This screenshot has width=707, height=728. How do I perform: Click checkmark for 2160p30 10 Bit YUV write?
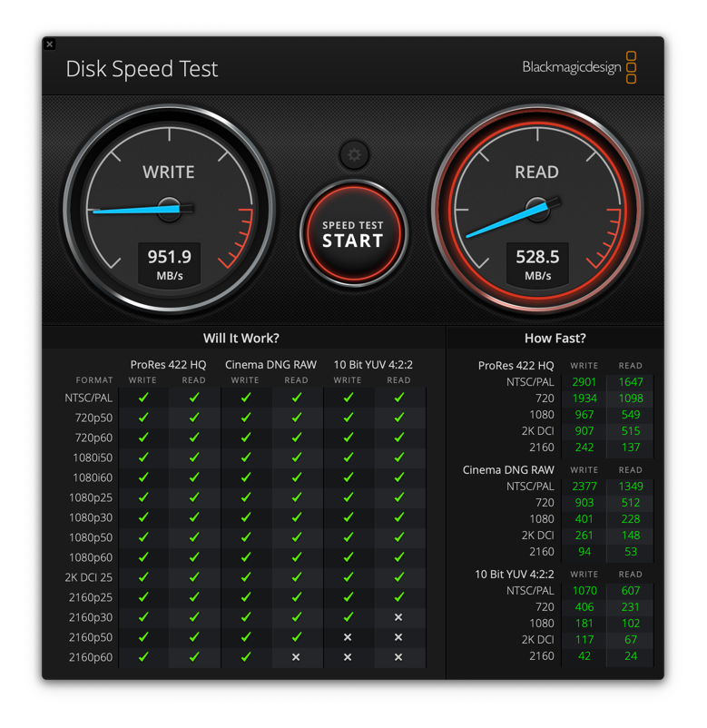[349, 617]
